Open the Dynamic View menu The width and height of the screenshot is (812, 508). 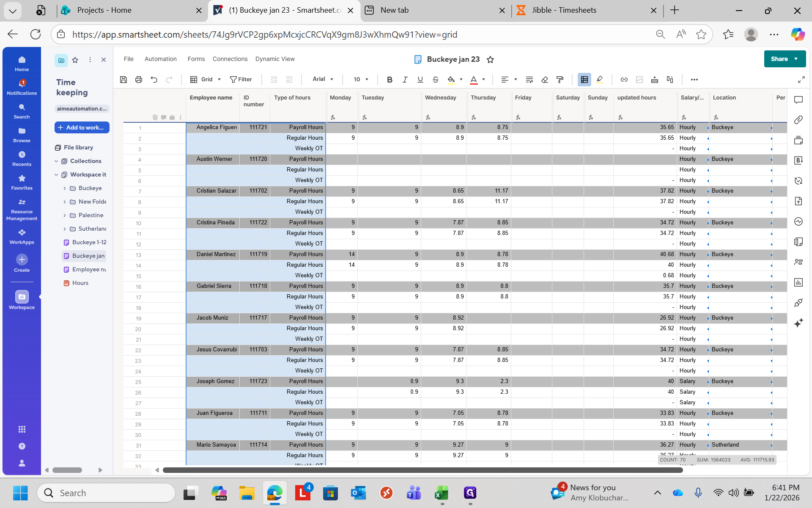coord(275,59)
